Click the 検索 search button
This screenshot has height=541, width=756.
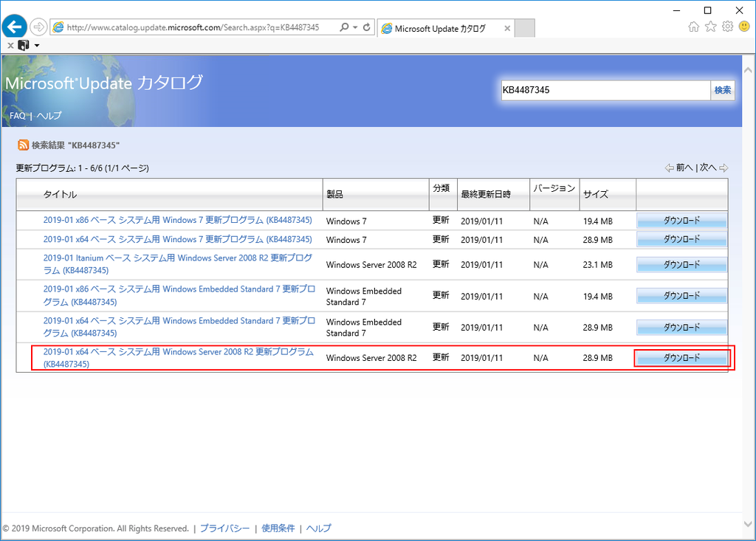(722, 90)
